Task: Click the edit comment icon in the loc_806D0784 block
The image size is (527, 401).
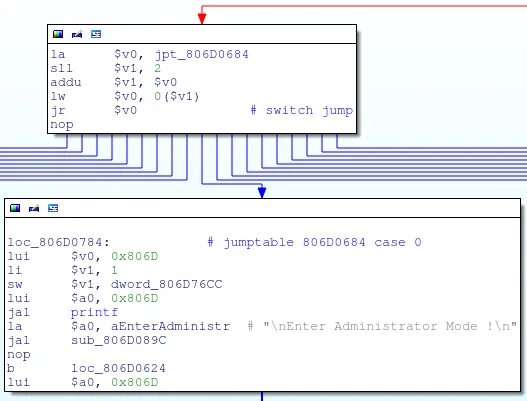Action: pyautogui.click(x=34, y=208)
